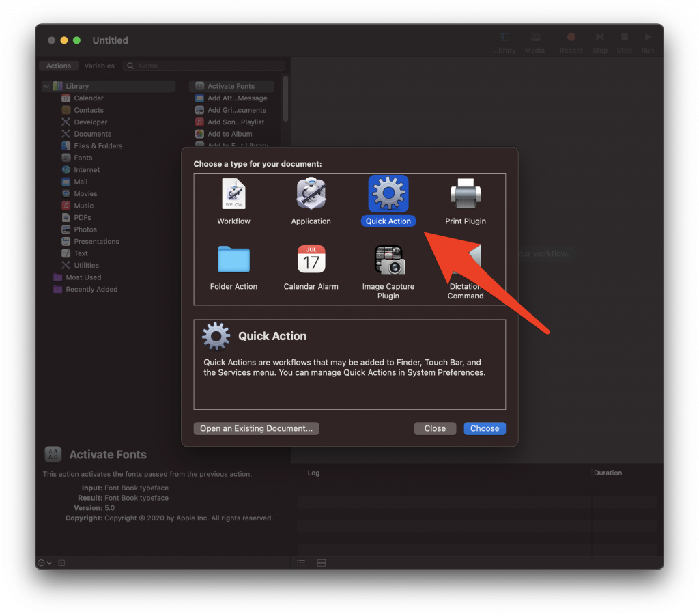This screenshot has height=616, width=699.
Task: Click the Close button in dialog
Action: tap(435, 428)
